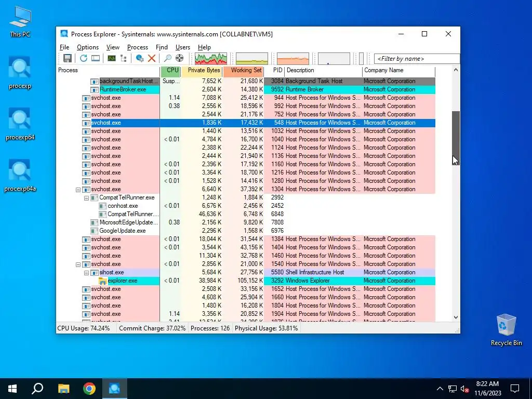532x399 pixels.
Task: Click the Process Explorer title bar icon
Action: click(x=64, y=34)
